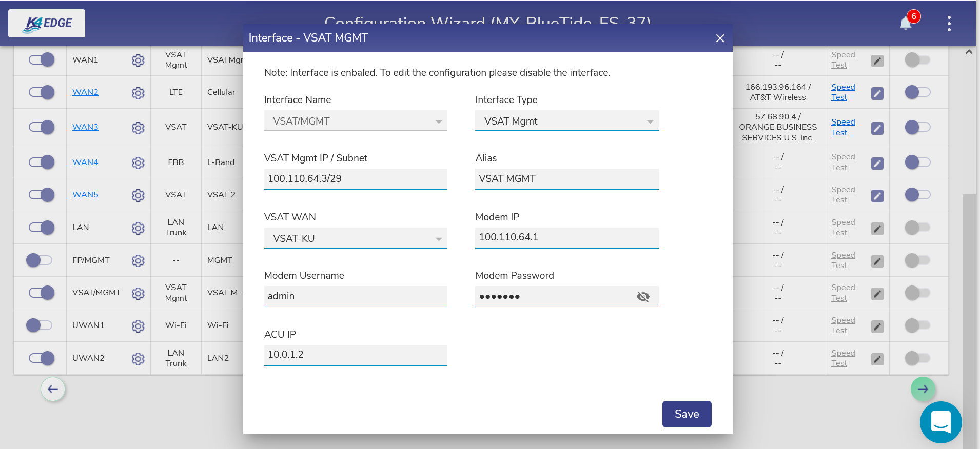Click the edit pencil for Orange Business row
The image size is (980, 449).
click(x=877, y=128)
